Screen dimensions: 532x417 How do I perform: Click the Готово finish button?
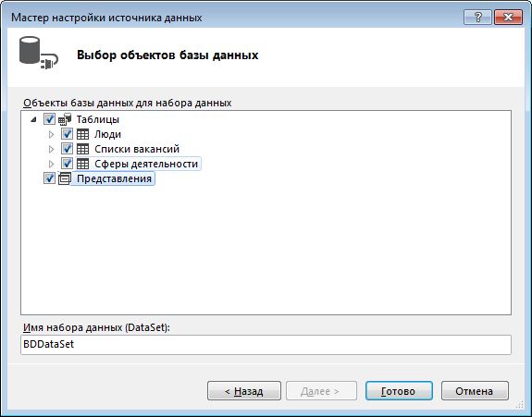399,391
